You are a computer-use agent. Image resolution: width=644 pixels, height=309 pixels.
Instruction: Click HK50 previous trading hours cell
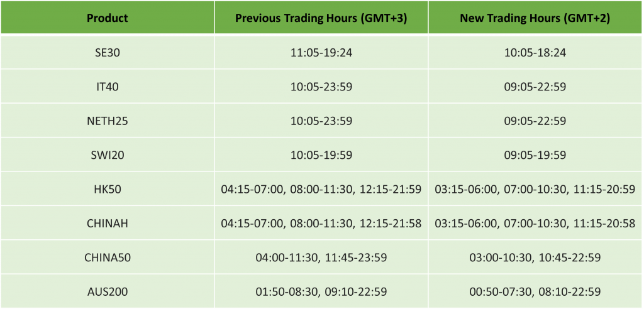coord(321,189)
